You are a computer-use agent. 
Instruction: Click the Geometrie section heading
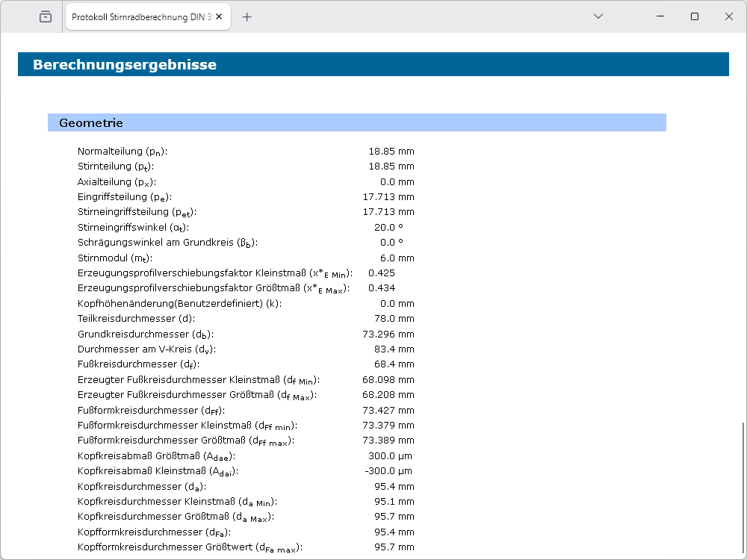(x=91, y=122)
